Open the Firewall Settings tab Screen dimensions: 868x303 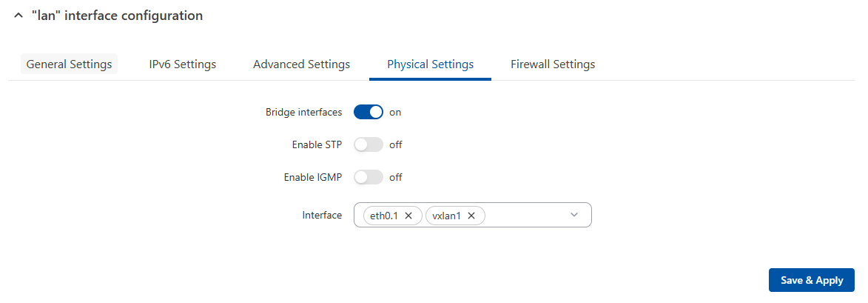click(x=553, y=64)
